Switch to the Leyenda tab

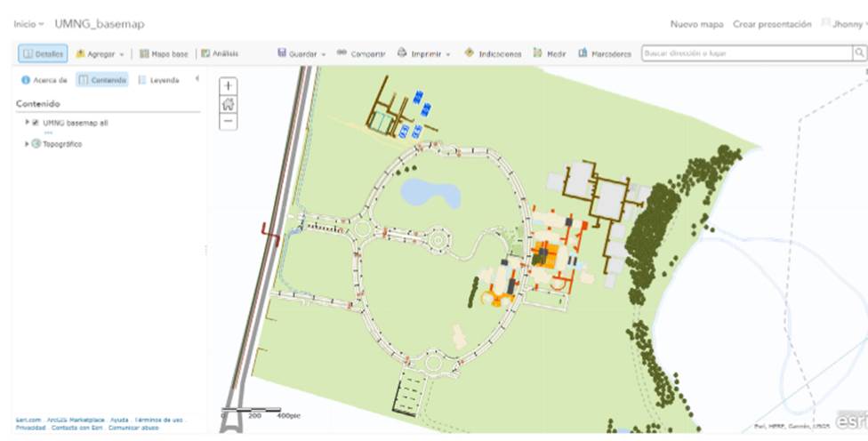(158, 80)
